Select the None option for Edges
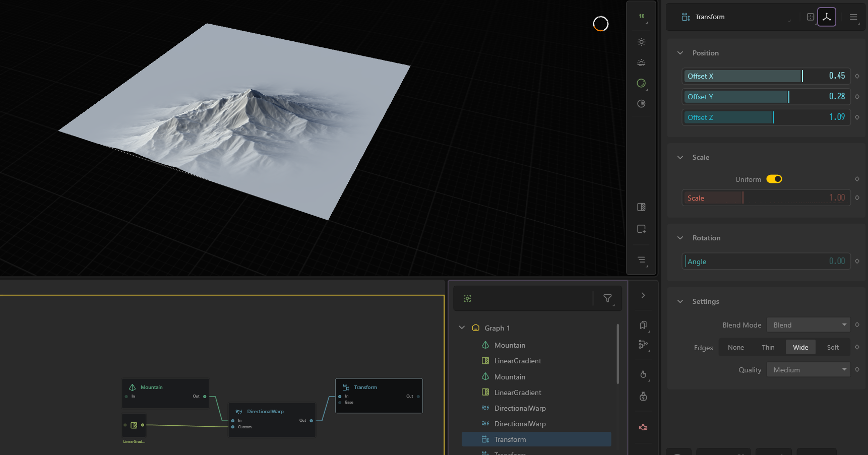This screenshot has width=868, height=455. tap(735, 347)
